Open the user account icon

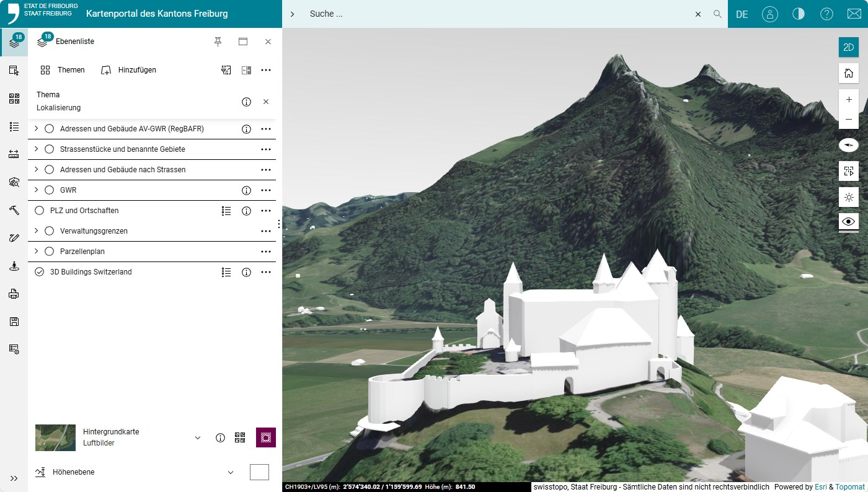coord(769,14)
